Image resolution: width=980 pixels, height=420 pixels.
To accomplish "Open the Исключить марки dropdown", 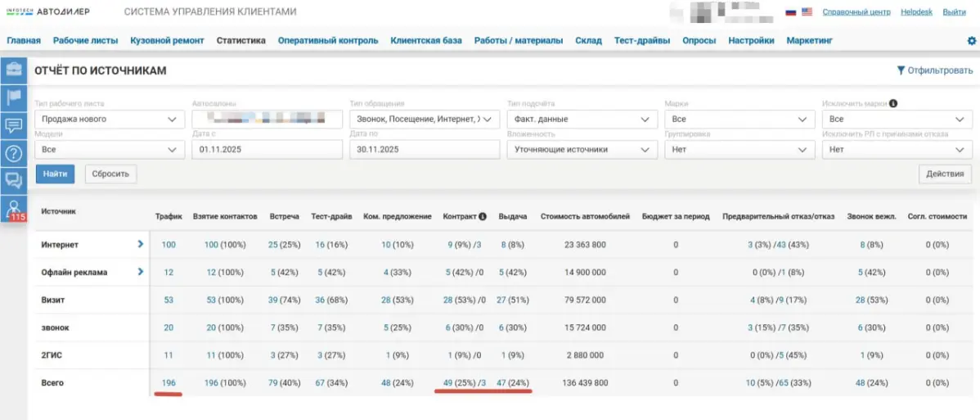I will [x=897, y=119].
